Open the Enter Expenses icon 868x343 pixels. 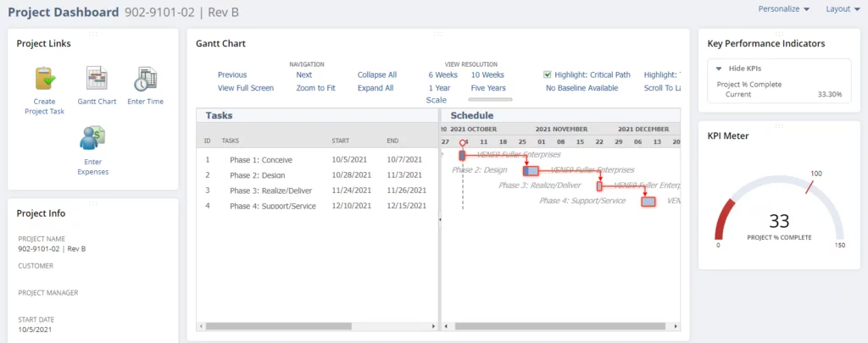pyautogui.click(x=92, y=139)
